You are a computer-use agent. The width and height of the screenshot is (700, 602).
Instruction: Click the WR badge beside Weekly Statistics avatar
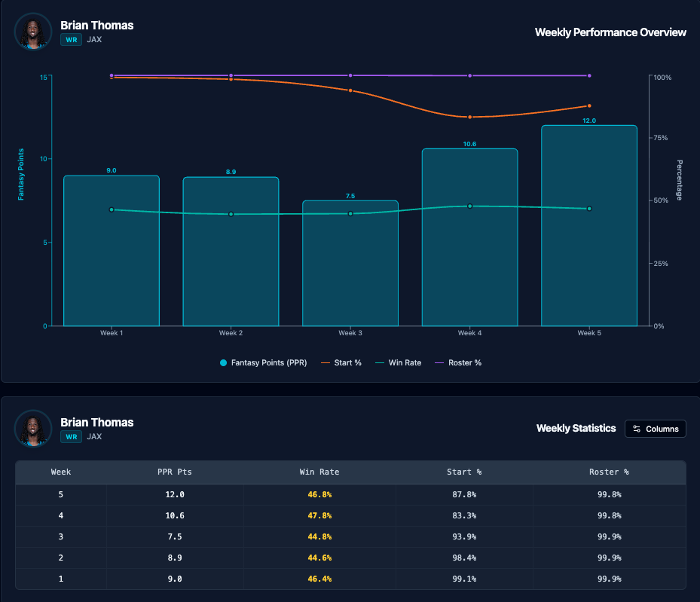(71, 436)
